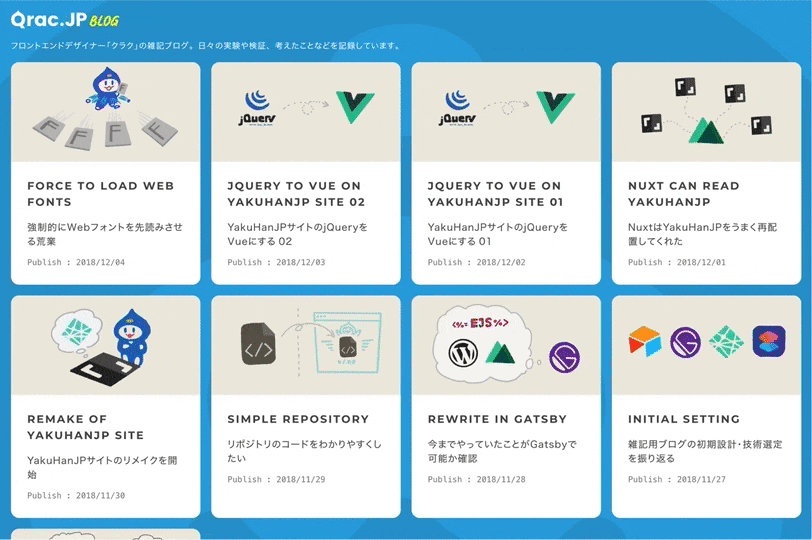Screen dimensions: 812x540
Task: Click the WordPress logo in Rewrite in Gatsby card
Action: click(463, 353)
